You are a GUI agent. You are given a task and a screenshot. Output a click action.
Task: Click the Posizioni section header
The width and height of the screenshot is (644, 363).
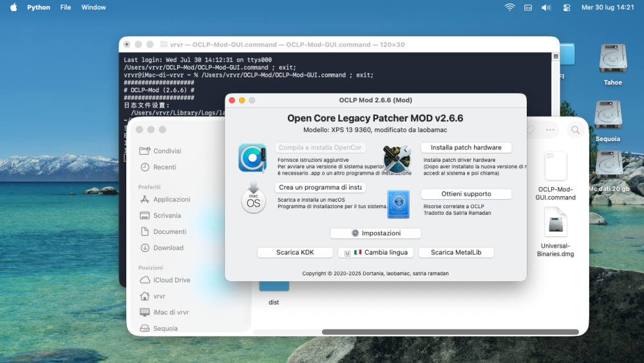pos(151,268)
